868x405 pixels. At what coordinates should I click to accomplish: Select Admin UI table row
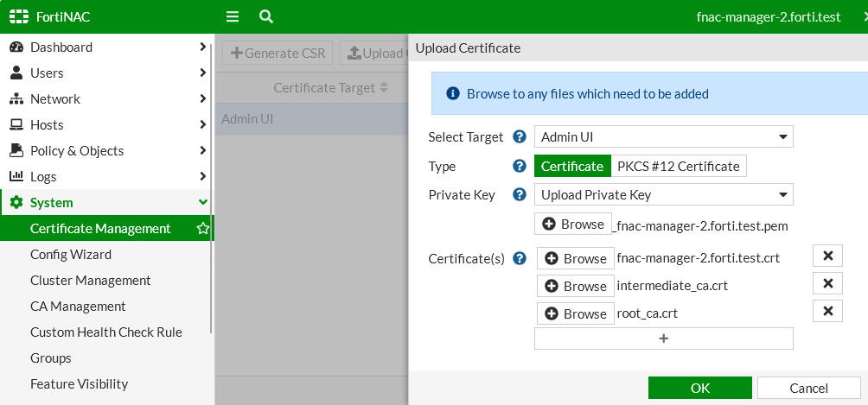pyautogui.click(x=311, y=118)
